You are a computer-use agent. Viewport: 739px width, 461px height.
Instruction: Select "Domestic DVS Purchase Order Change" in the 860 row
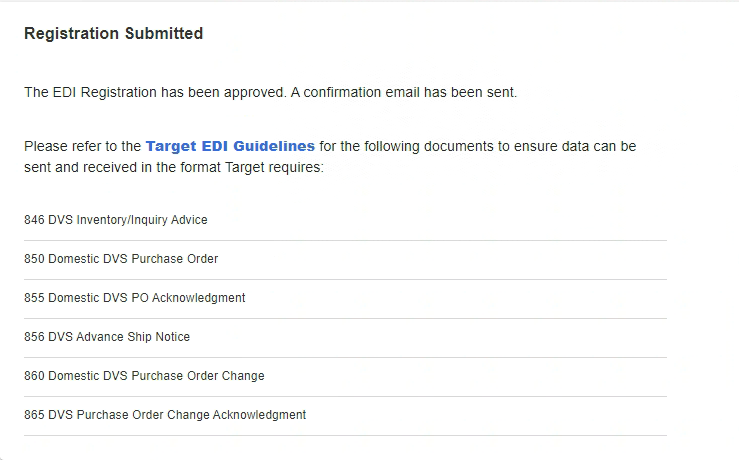[x=156, y=376]
